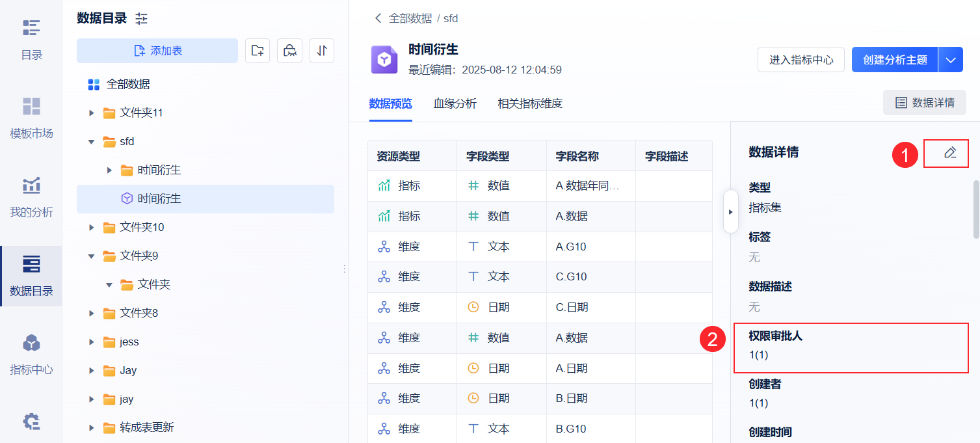Expand the jess folder

coord(92,342)
